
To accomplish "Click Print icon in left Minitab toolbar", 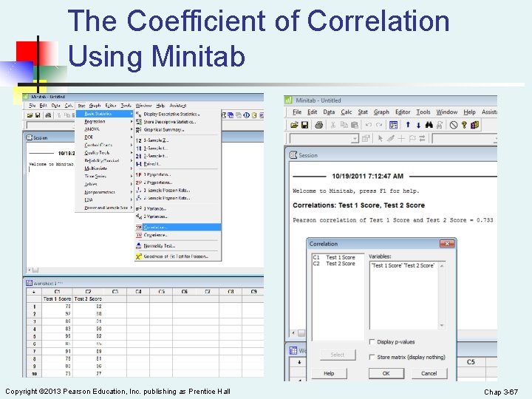I will pos(48,115).
